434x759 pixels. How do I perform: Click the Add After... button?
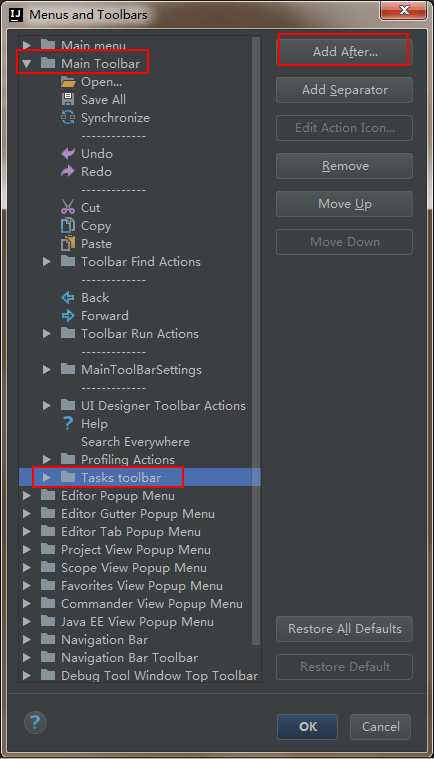[344, 52]
